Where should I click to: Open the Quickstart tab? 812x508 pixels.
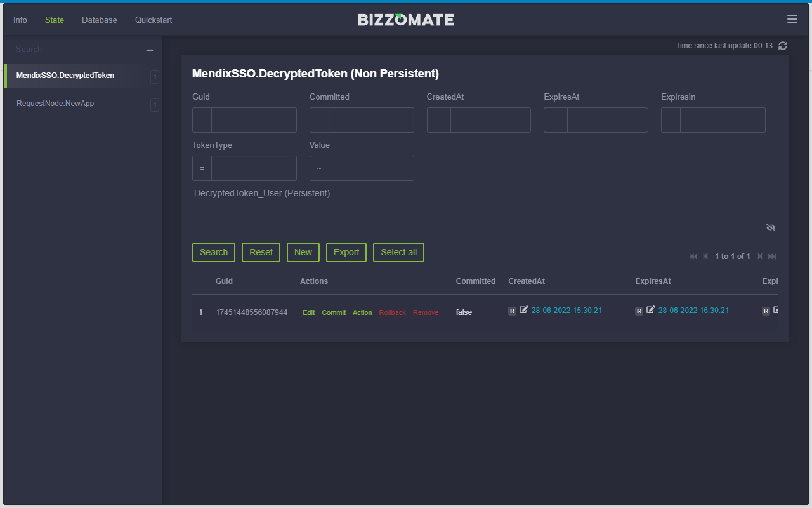154,20
